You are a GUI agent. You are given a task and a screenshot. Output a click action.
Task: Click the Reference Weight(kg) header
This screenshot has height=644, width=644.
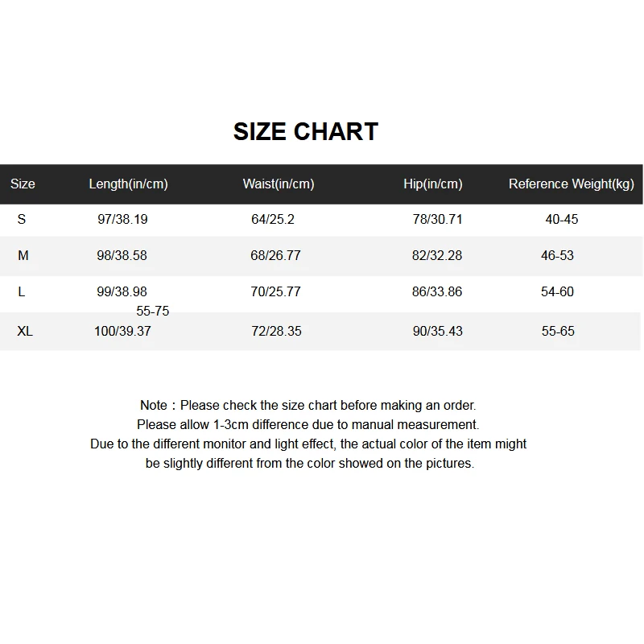point(572,184)
